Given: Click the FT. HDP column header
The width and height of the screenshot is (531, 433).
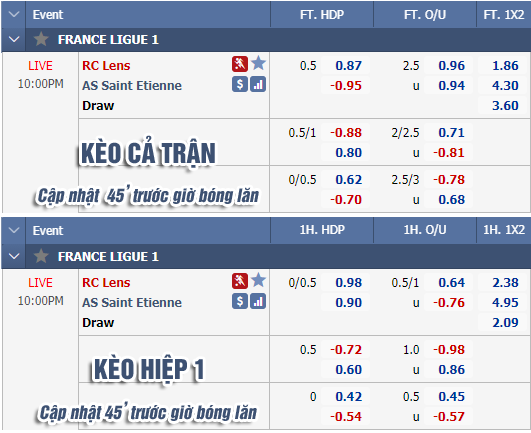Looking at the screenshot, I should 322,15.
